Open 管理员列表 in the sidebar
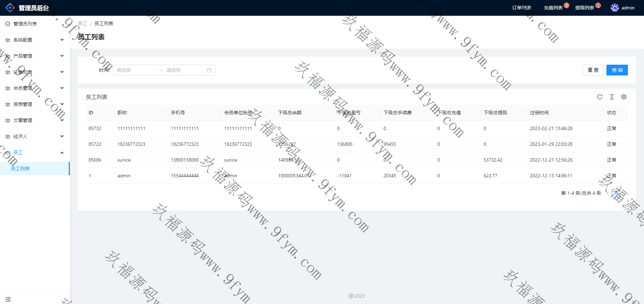Image resolution: width=644 pixels, height=304 pixels. (25, 24)
